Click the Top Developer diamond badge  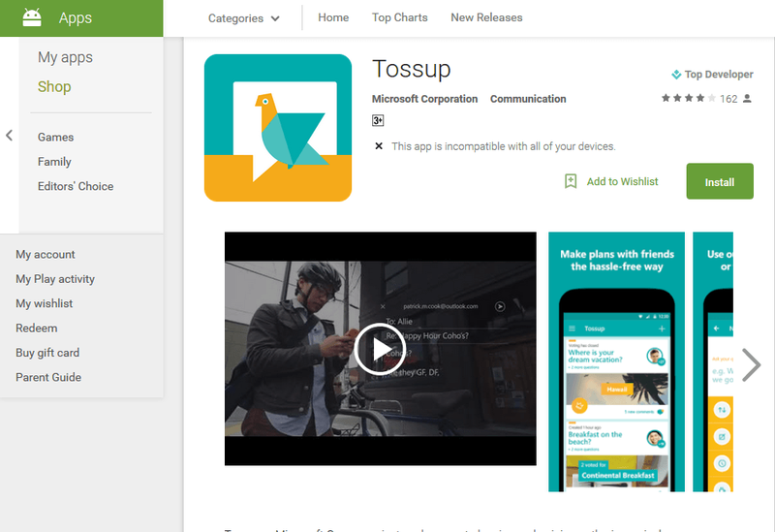pyautogui.click(x=676, y=75)
